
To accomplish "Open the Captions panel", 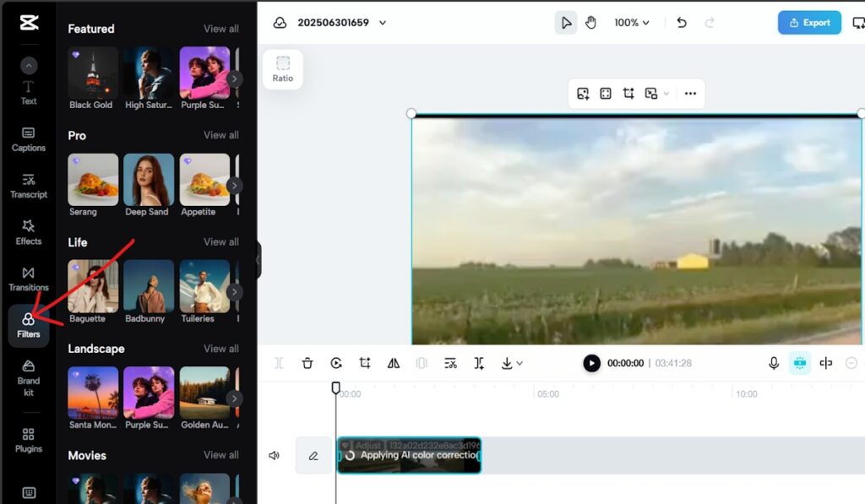I will tap(29, 138).
